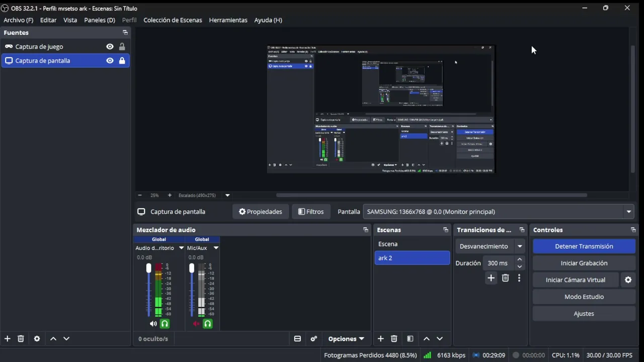Add a new scene in Escenas
Screen dimensions: 644x362
(381, 339)
